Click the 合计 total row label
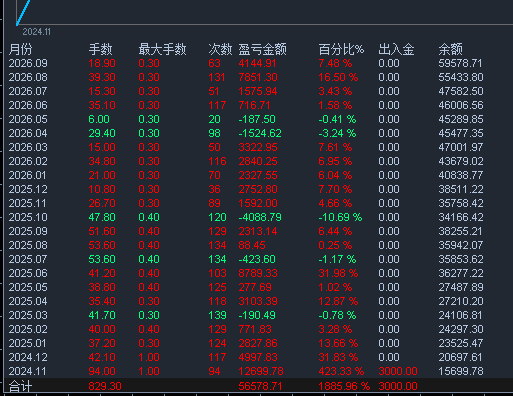 click(x=20, y=387)
